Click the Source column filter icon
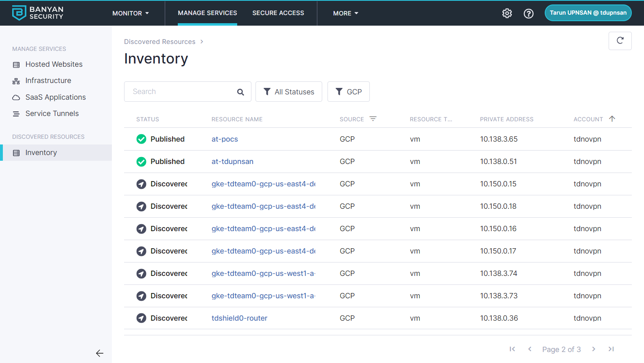 (x=373, y=119)
